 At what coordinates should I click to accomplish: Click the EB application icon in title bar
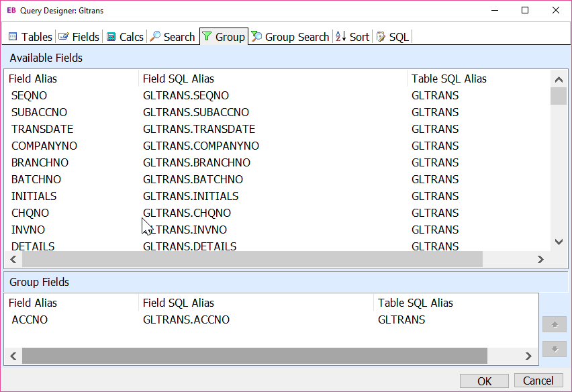pos(11,11)
